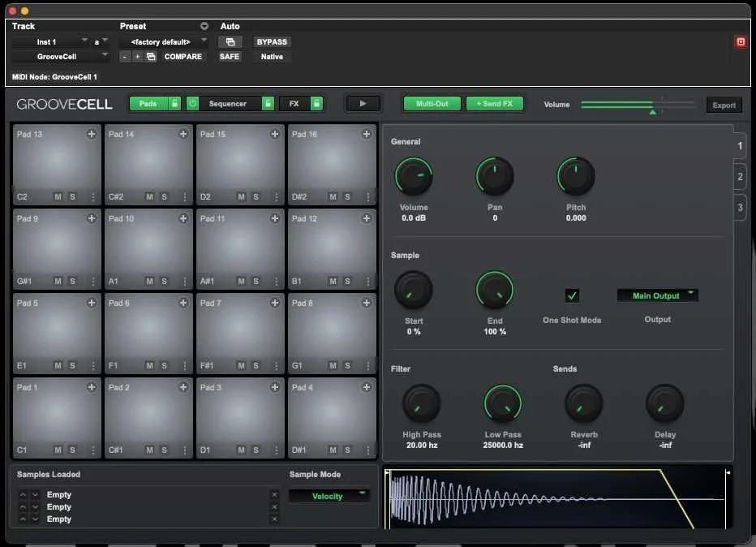Remove the top Empty sample from the list
The width and height of the screenshot is (756, 547).
pos(276,494)
